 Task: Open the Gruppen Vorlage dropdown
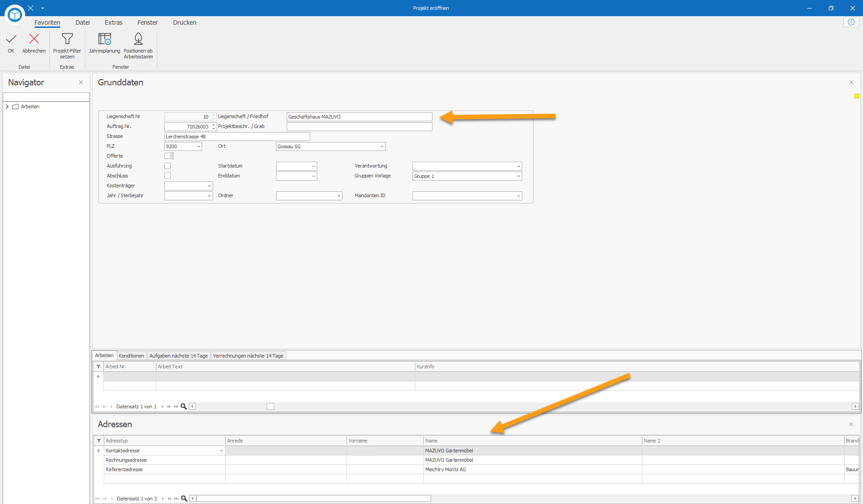tap(518, 176)
